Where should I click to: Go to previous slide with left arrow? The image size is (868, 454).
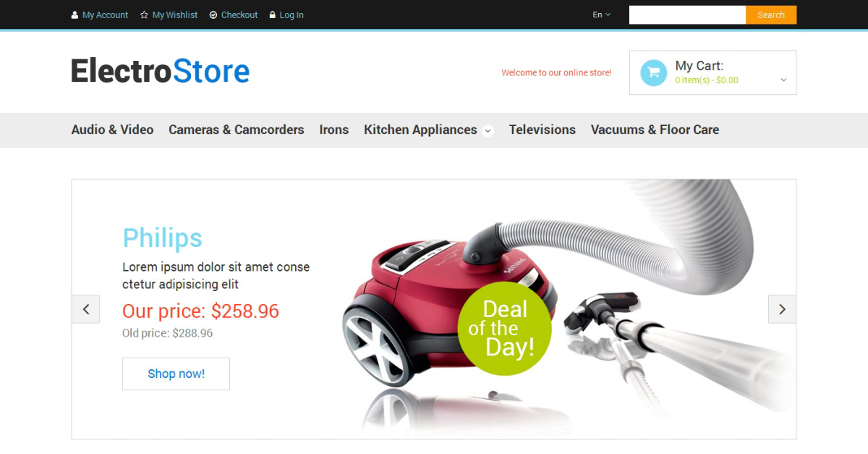[86, 309]
